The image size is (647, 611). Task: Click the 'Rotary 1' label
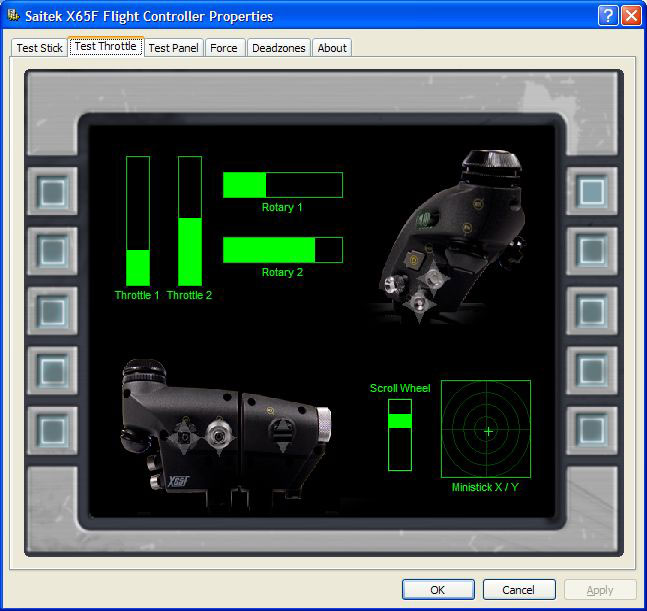[282, 207]
